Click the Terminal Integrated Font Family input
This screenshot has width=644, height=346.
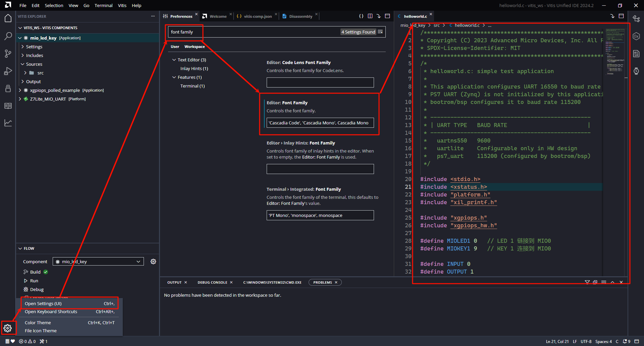click(x=320, y=215)
